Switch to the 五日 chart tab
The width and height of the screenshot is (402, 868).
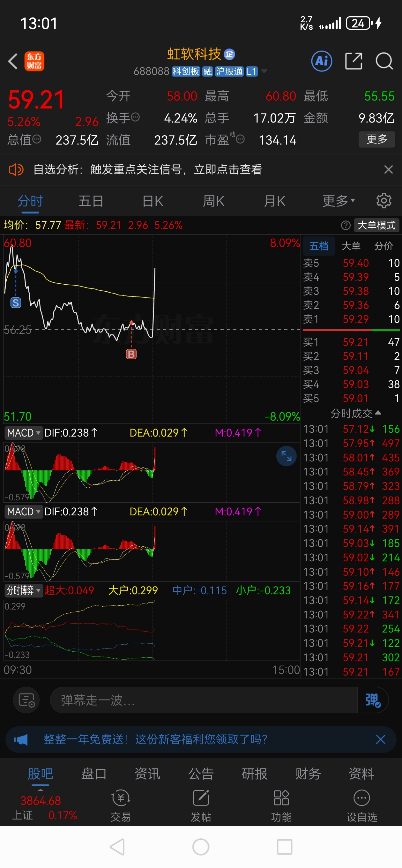[x=91, y=201]
